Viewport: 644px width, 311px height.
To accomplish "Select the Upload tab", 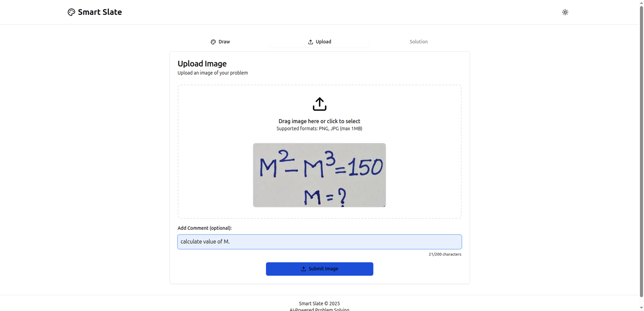I will pos(320,42).
